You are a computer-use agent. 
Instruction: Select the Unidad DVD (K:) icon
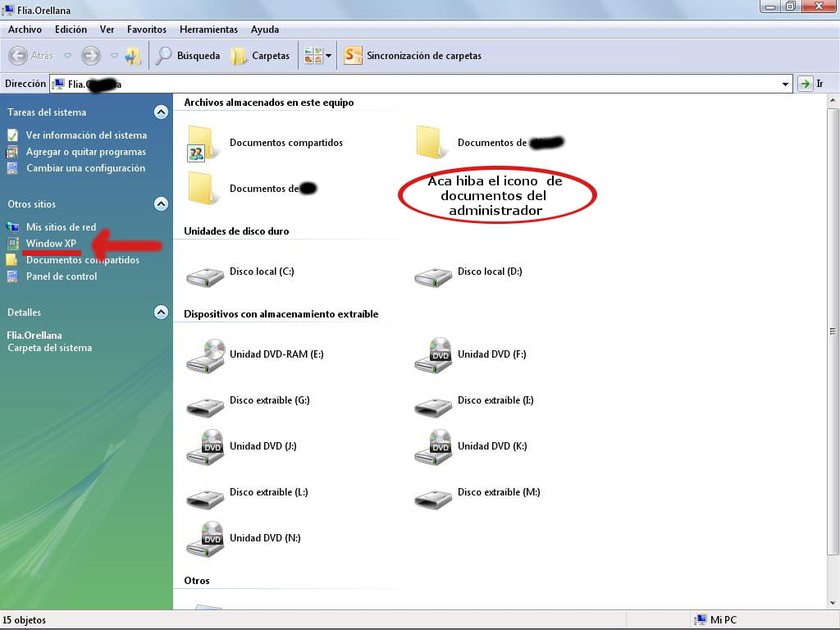(x=433, y=447)
